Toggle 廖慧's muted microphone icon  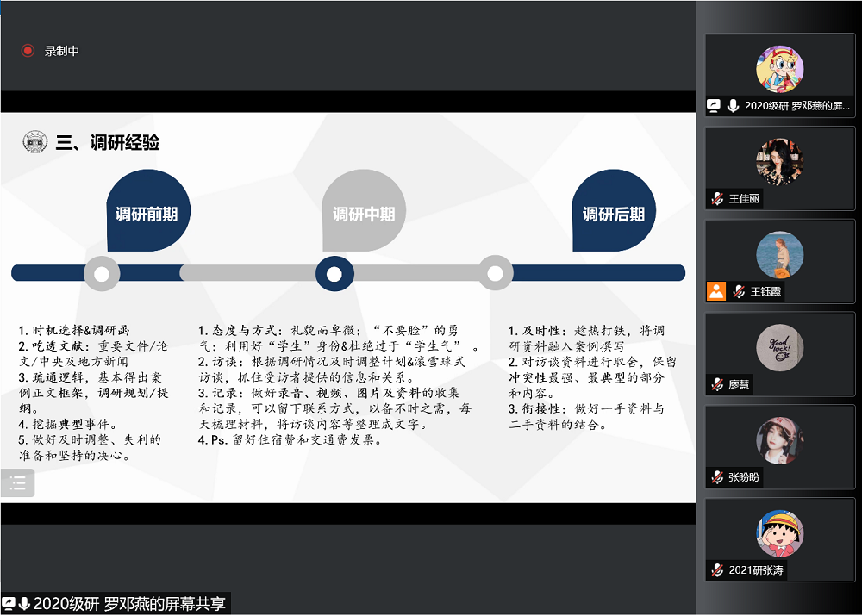tap(716, 384)
